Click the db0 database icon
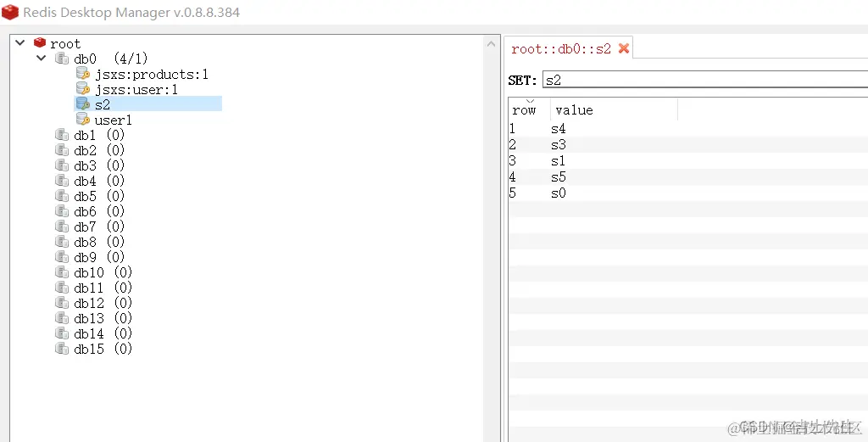This screenshot has height=442, width=868. coord(61,59)
